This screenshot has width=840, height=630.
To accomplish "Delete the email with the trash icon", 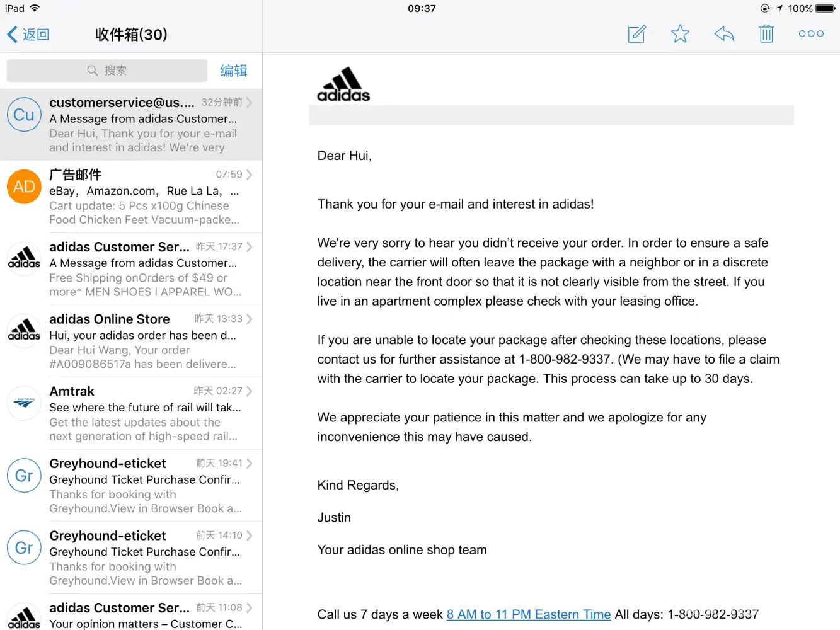I will coord(766,34).
